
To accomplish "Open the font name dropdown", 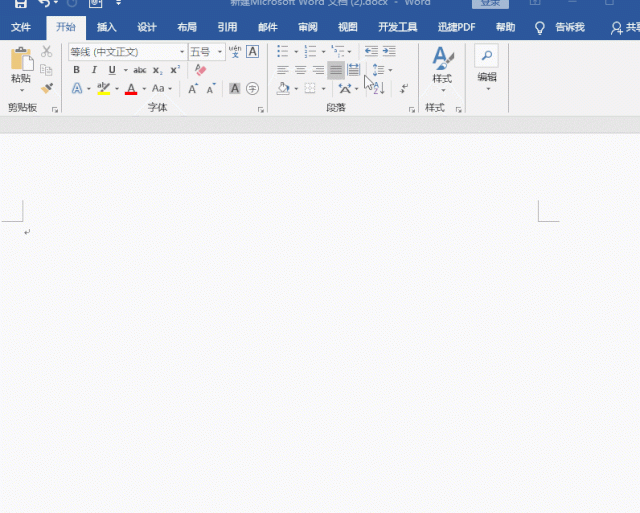I will [x=182, y=52].
